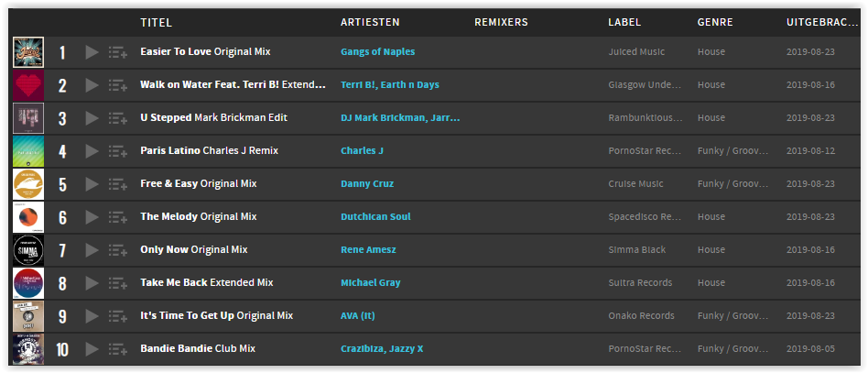Play track 7 Only Now
Image resolution: width=868 pixels, height=373 pixels.
92,250
